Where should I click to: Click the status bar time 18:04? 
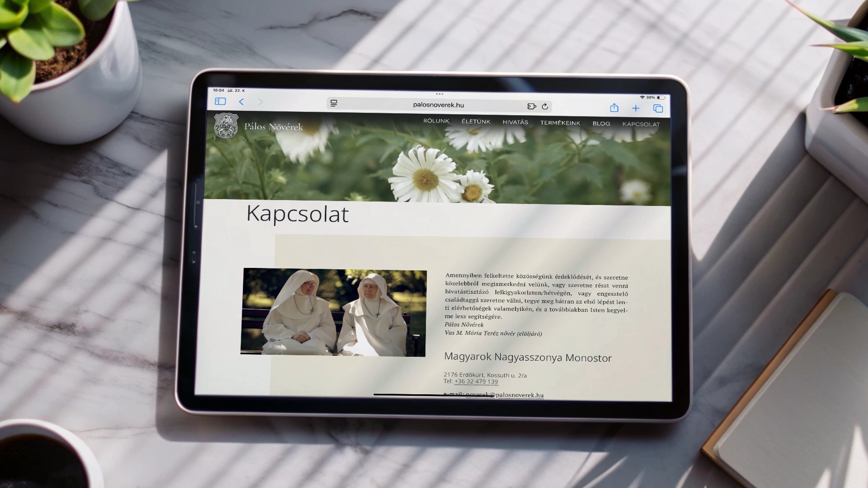coord(218,90)
